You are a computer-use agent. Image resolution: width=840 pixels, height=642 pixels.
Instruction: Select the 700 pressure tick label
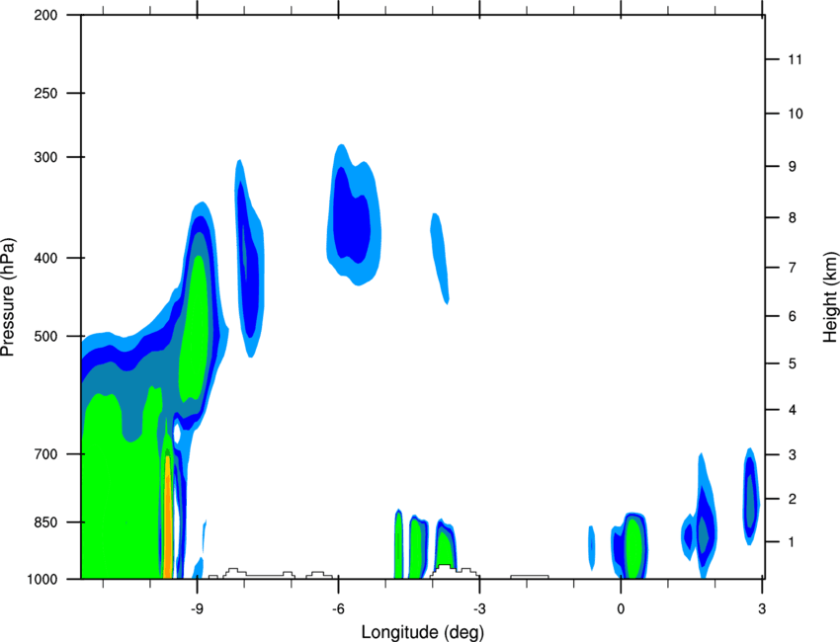click(45, 454)
